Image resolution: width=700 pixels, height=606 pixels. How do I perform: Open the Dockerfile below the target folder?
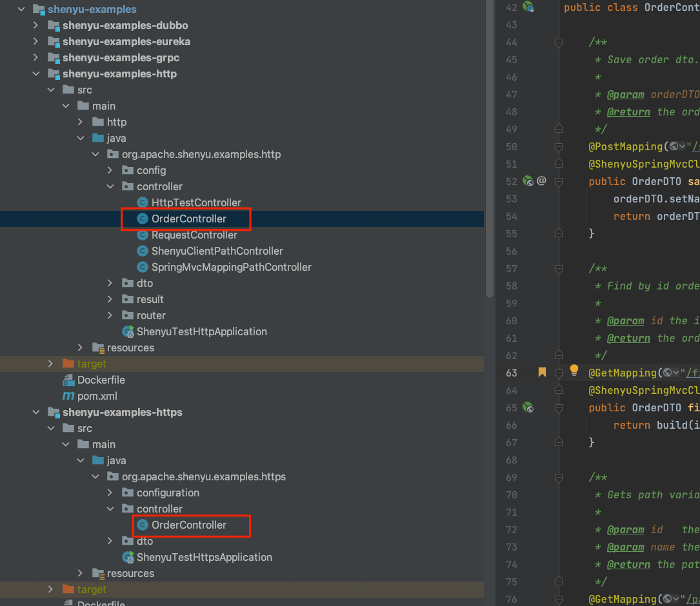tap(101, 380)
